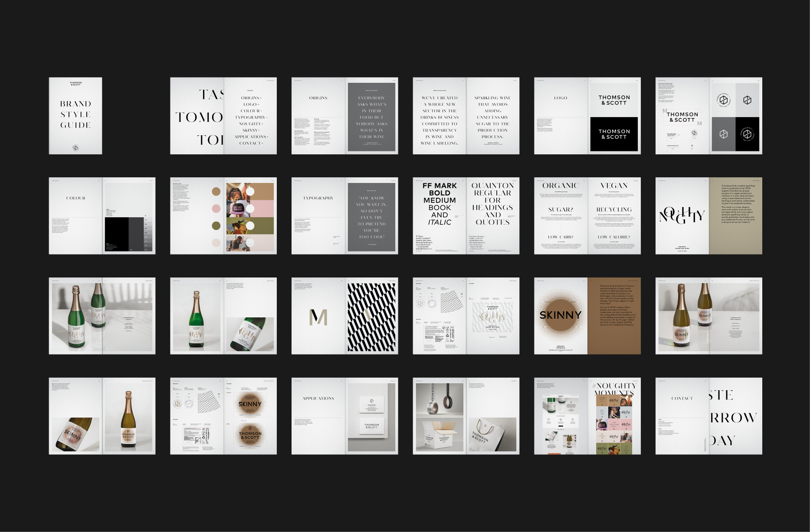Select the Noughty wordmark logo page
This screenshot has height=532, width=810.
tap(682, 215)
